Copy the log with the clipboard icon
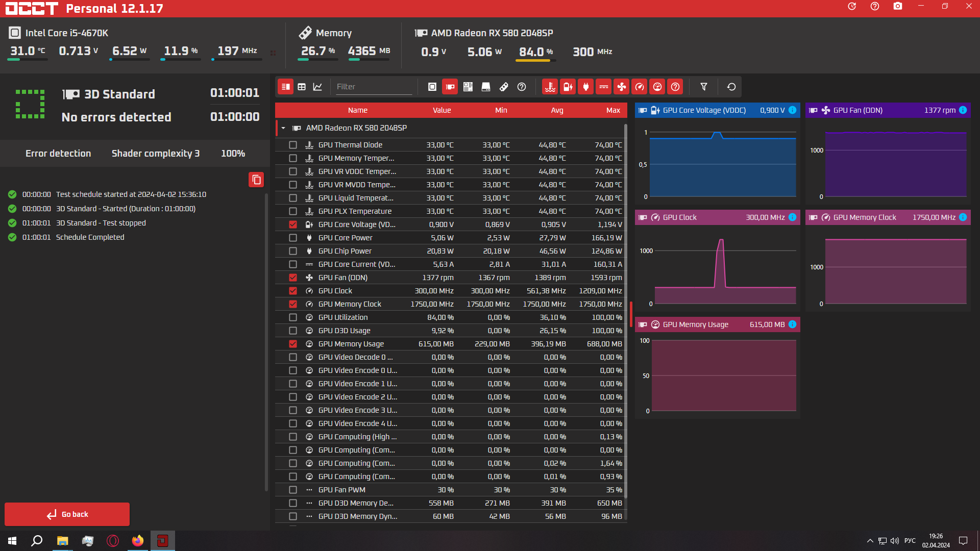The width and height of the screenshot is (980, 551). pos(256,180)
